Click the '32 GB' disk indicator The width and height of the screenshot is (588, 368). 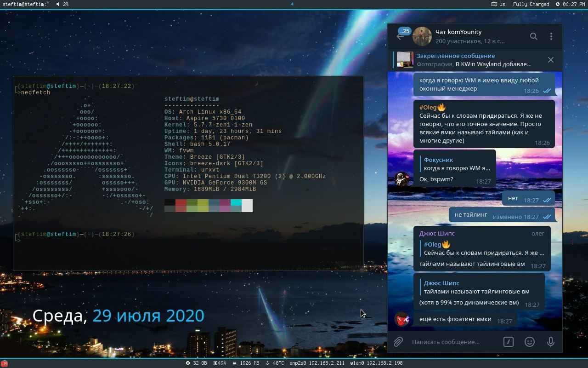pyautogui.click(x=196, y=363)
